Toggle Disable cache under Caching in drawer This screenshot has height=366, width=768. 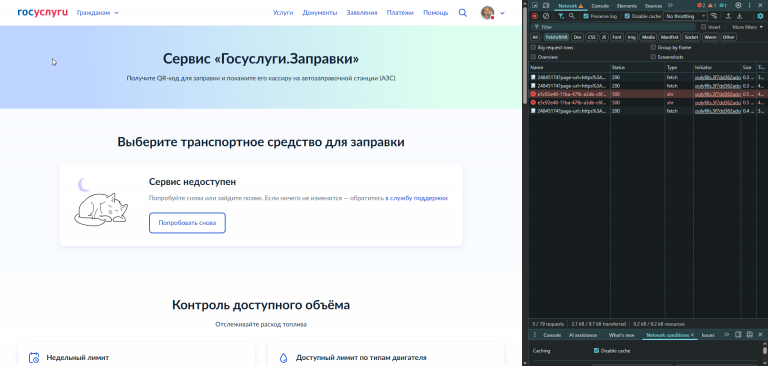[x=596, y=351]
